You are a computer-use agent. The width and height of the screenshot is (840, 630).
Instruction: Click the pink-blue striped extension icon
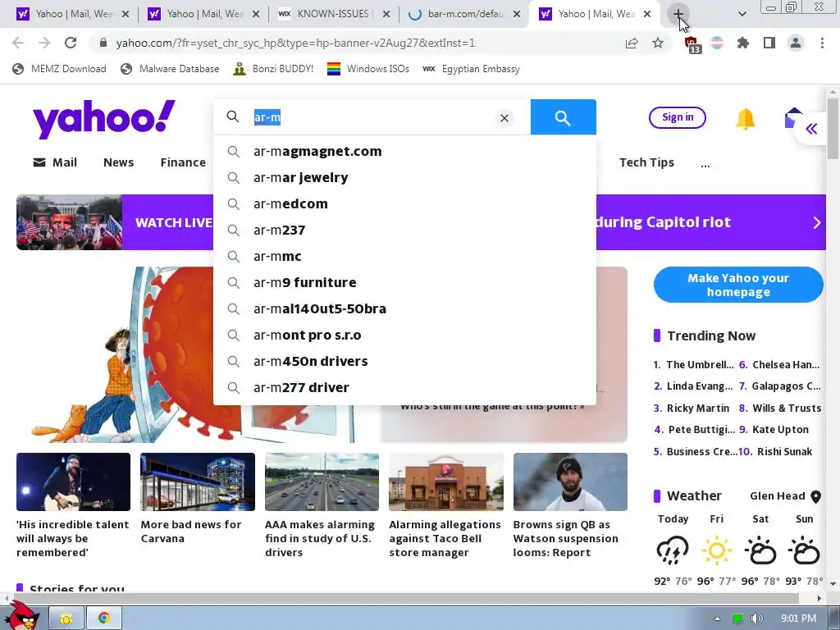[717, 43]
